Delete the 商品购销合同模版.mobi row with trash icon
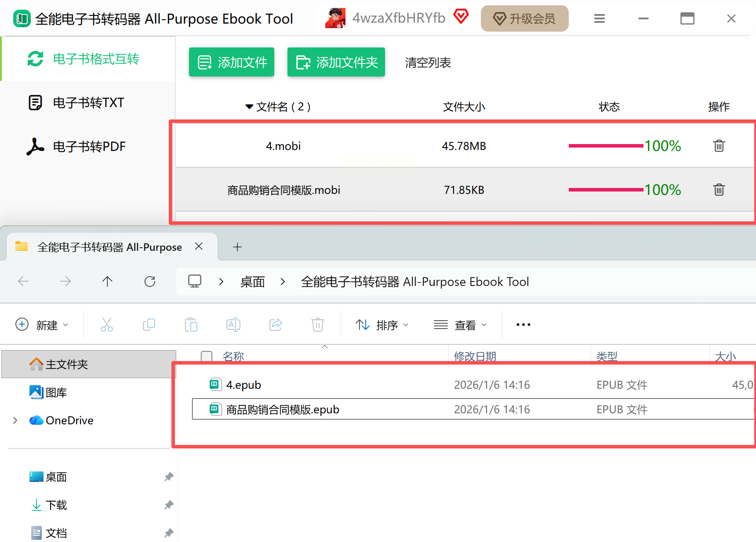 click(719, 190)
